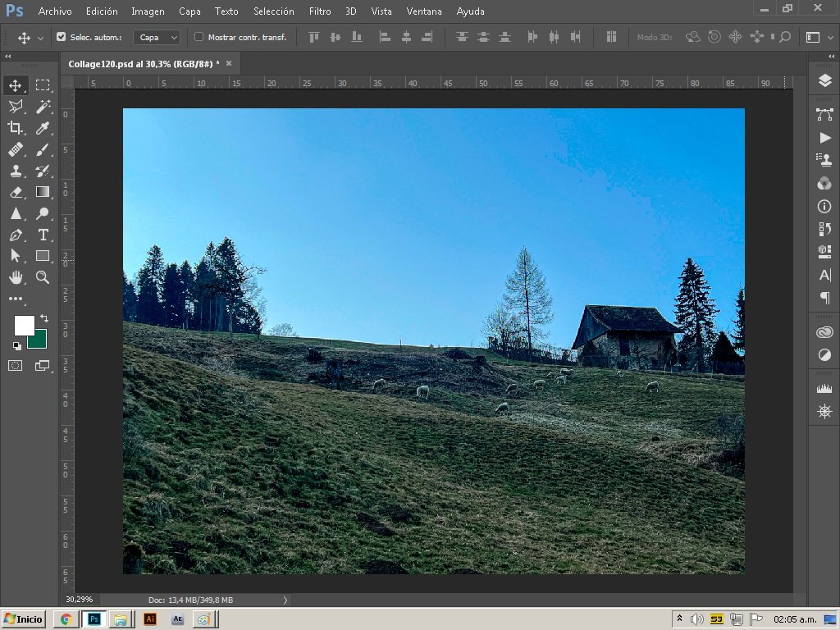The width and height of the screenshot is (840, 630).
Task: Select the Hand tool
Action: pyautogui.click(x=16, y=277)
